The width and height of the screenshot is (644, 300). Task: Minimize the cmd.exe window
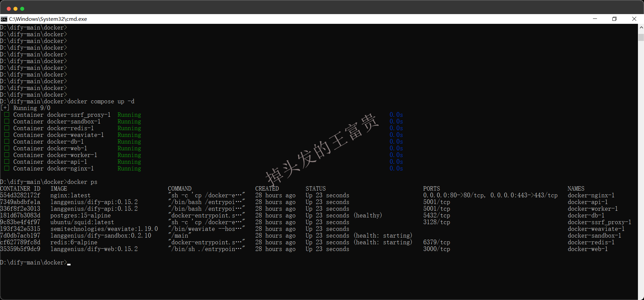595,19
